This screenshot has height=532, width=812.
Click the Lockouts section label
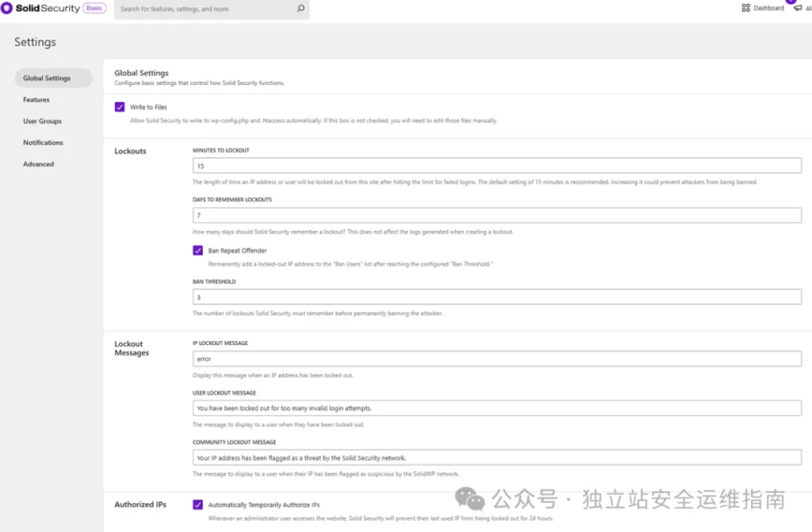130,151
